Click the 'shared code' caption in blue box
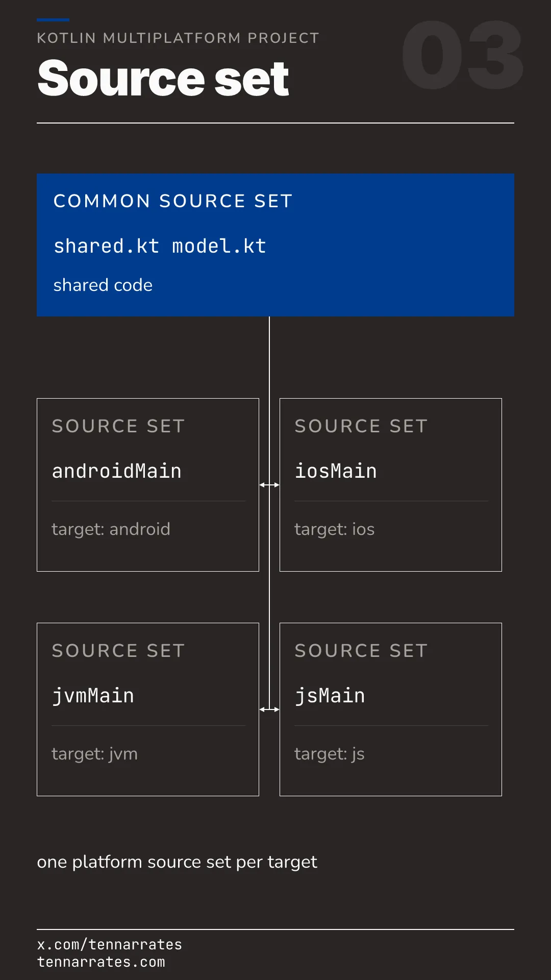Image resolution: width=551 pixels, height=980 pixels. click(103, 285)
